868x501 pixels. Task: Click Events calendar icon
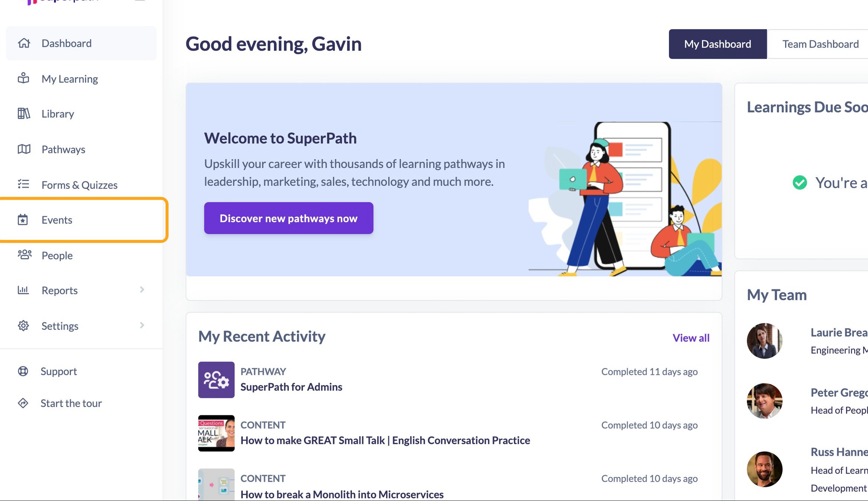pos(23,219)
